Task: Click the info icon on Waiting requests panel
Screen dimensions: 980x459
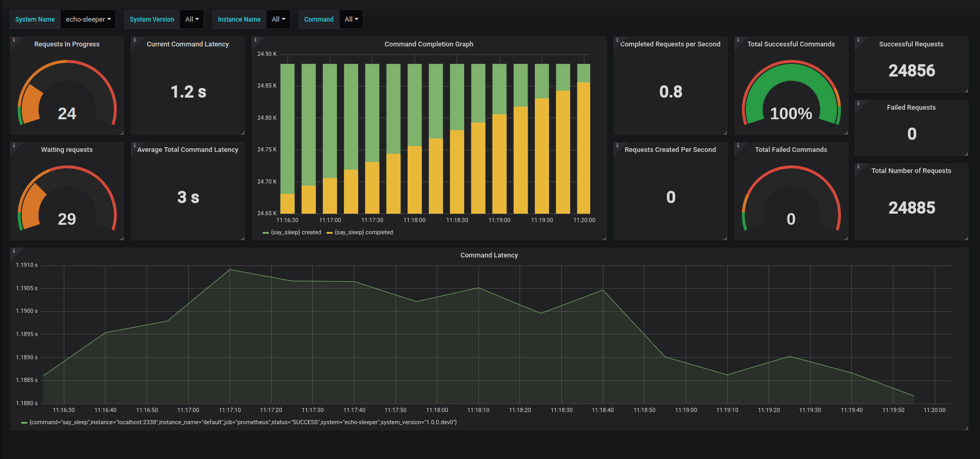Action: (x=14, y=146)
